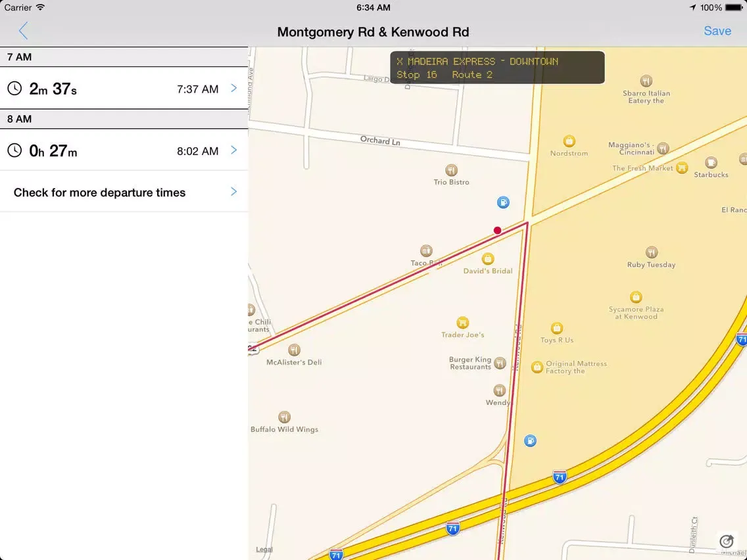Tap the Trader Joe's cart icon
Screen dimensions: 747x560
pyautogui.click(x=463, y=323)
